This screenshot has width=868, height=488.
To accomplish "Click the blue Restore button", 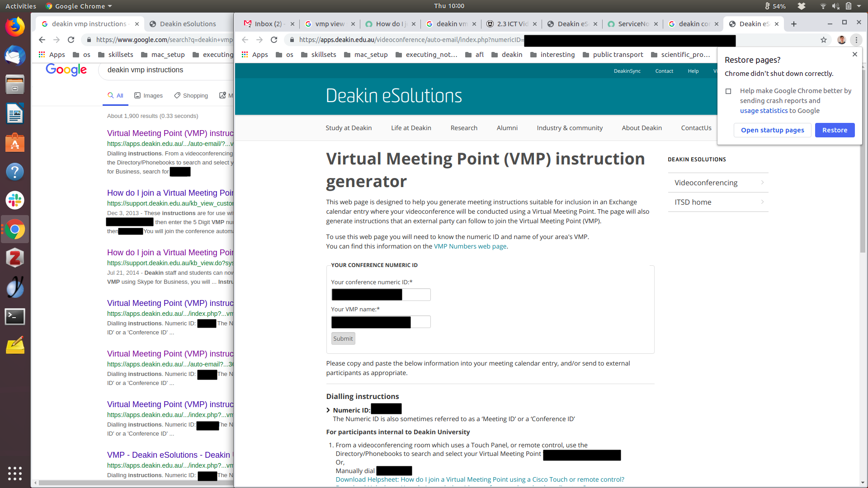I will pos(835,130).
